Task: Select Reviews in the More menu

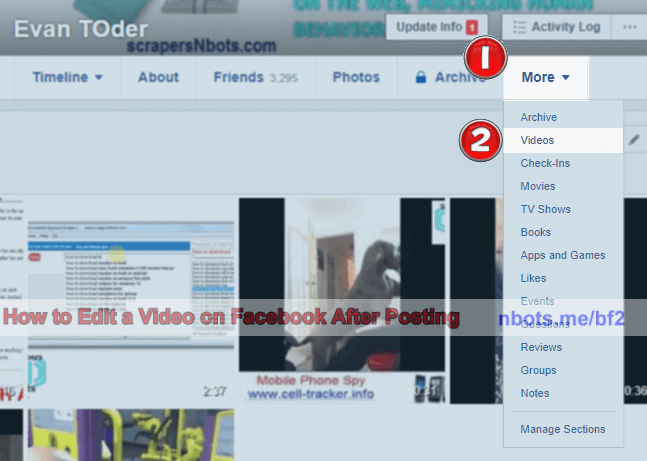Action: 563,348
